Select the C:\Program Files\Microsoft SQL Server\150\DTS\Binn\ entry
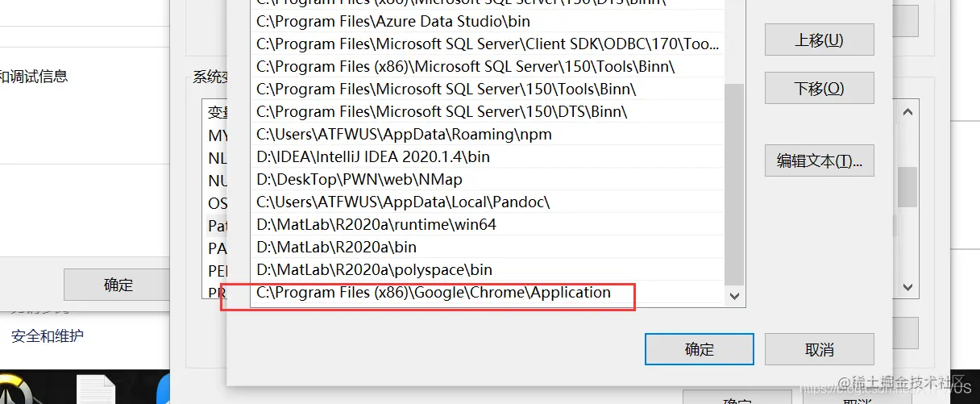This screenshot has width=980, height=404. coord(488,112)
